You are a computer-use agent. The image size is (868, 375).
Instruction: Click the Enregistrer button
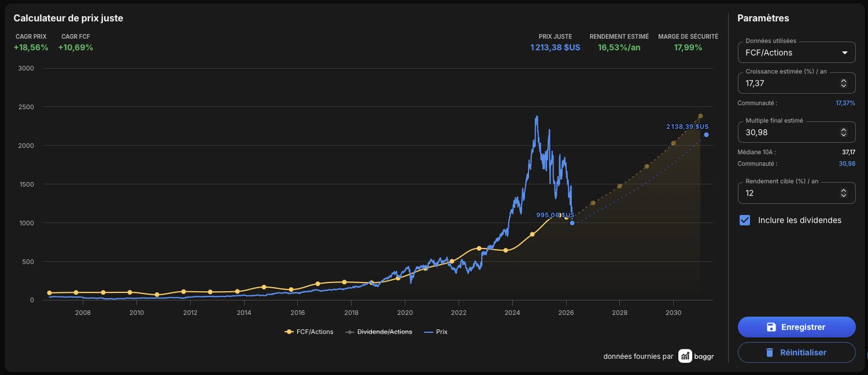(x=796, y=327)
